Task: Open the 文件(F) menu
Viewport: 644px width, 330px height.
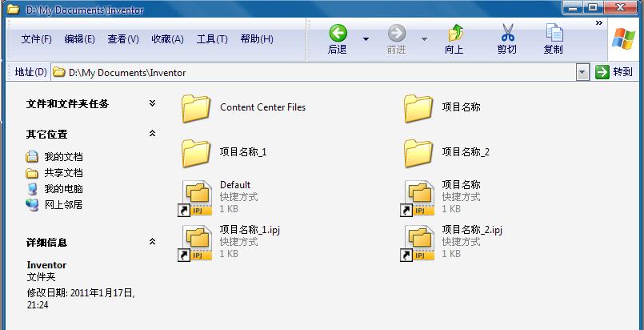Action: [36, 39]
